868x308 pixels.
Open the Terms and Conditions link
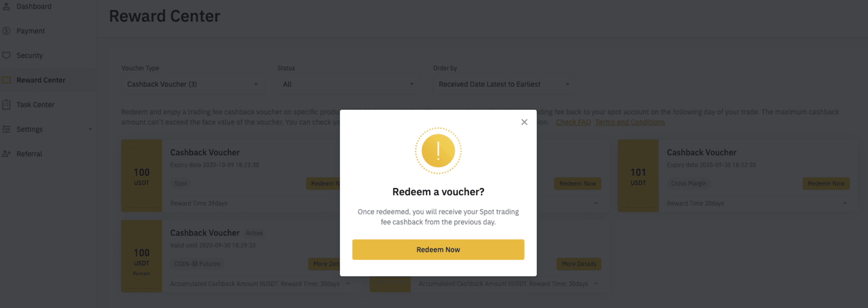629,123
